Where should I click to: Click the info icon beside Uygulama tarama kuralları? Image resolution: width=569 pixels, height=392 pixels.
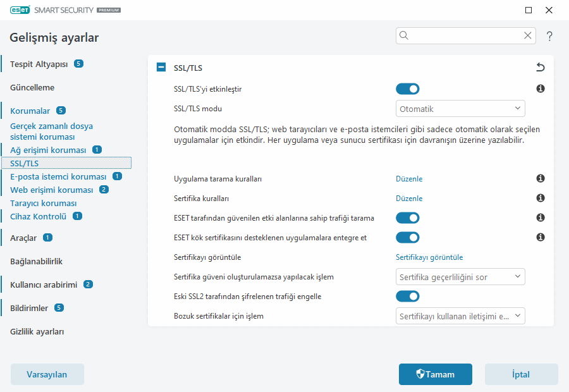[x=540, y=178]
